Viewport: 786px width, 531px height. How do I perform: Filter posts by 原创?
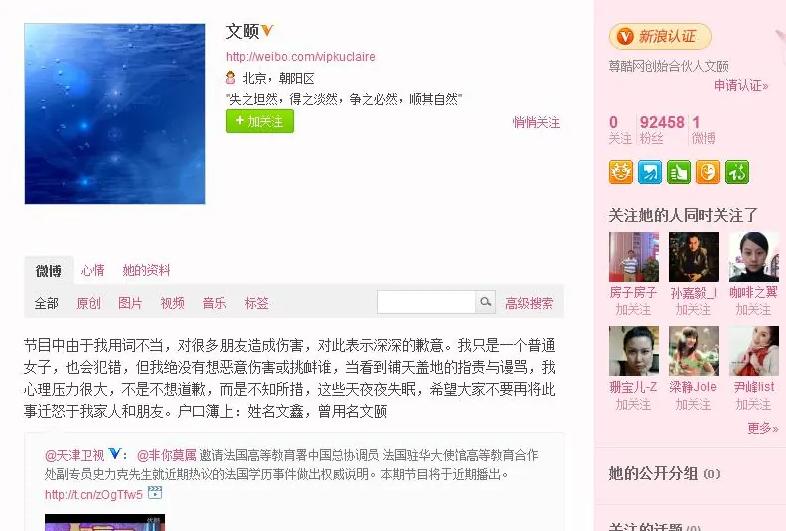(x=88, y=303)
